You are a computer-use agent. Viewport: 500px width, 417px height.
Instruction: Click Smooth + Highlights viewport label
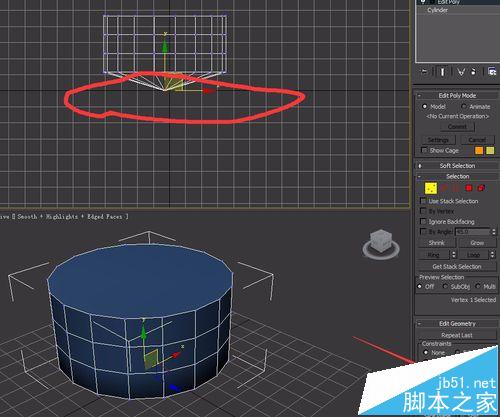pos(48,217)
